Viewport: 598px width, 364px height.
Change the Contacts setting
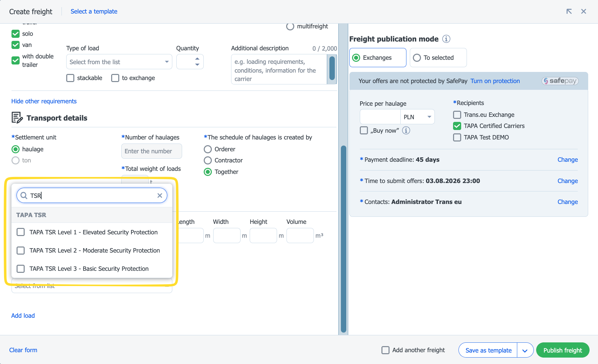(x=568, y=202)
